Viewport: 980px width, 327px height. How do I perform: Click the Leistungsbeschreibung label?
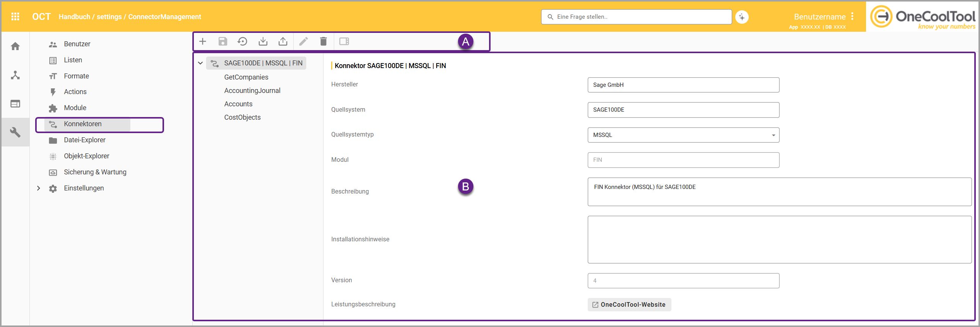363,304
